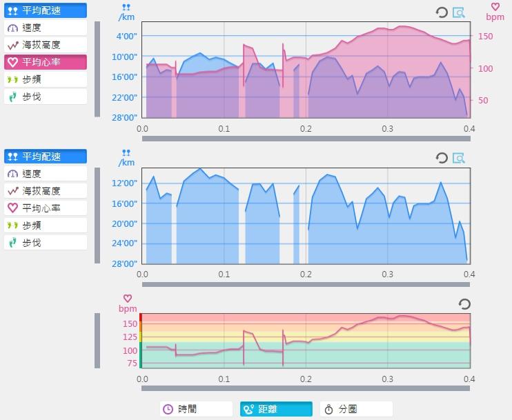Click the 50 bpm label on the first chart's right axis

pos(483,101)
